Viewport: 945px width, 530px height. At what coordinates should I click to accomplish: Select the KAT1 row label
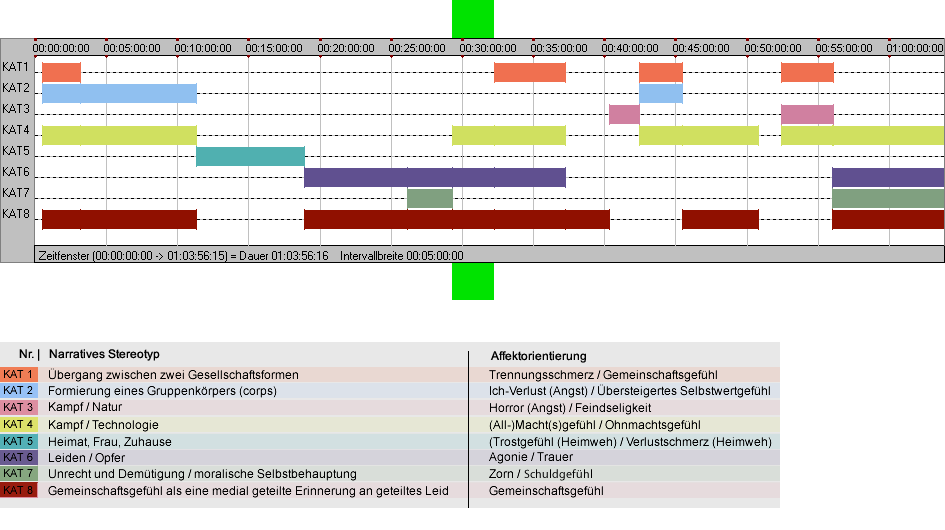click(x=16, y=67)
